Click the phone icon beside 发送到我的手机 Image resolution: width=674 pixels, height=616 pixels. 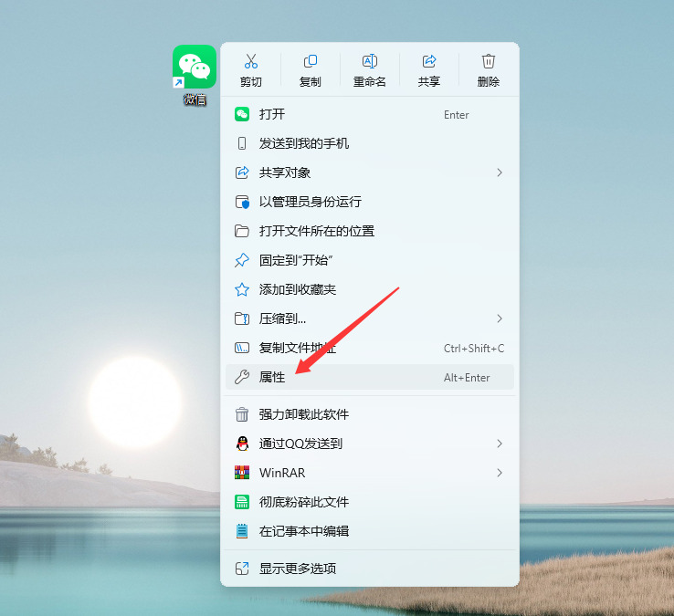pos(242,143)
